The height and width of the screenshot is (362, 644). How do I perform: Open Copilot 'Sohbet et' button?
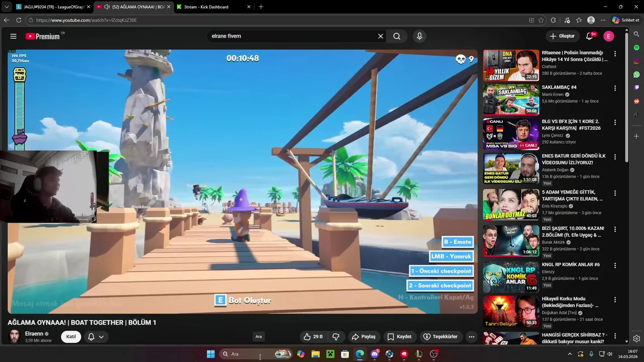point(626,20)
